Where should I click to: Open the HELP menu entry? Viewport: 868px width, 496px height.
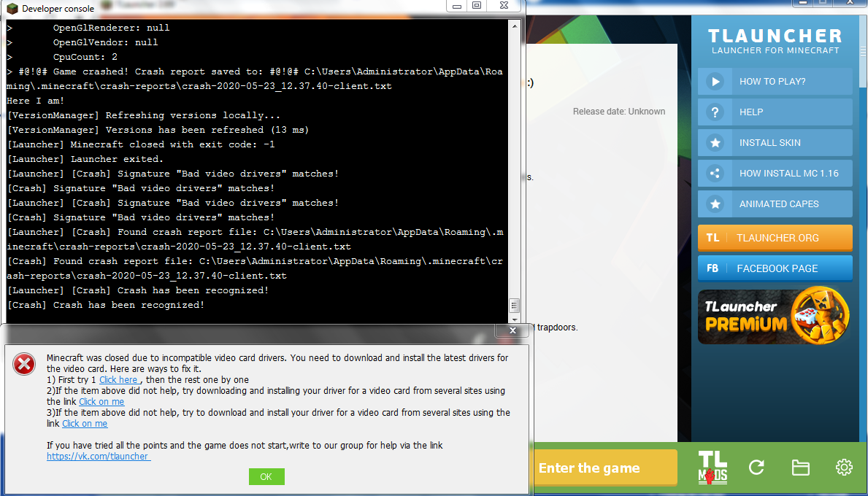coord(775,112)
